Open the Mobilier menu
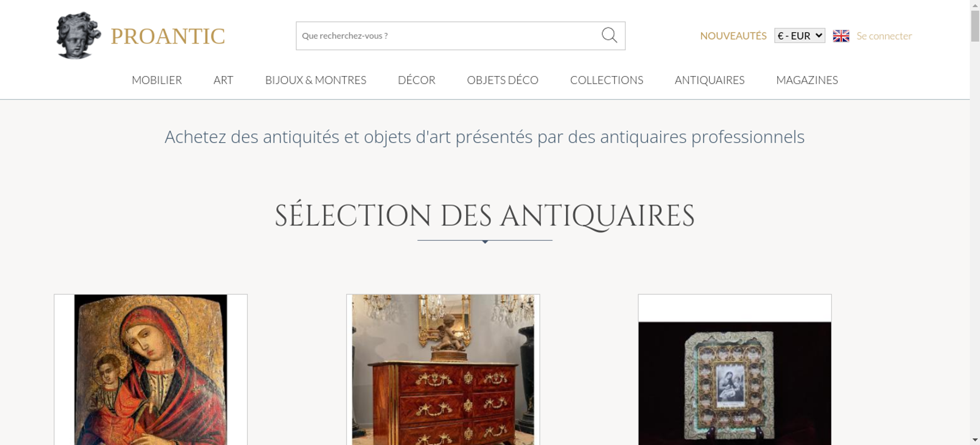Viewport: 980px width, 445px height. 157,80
